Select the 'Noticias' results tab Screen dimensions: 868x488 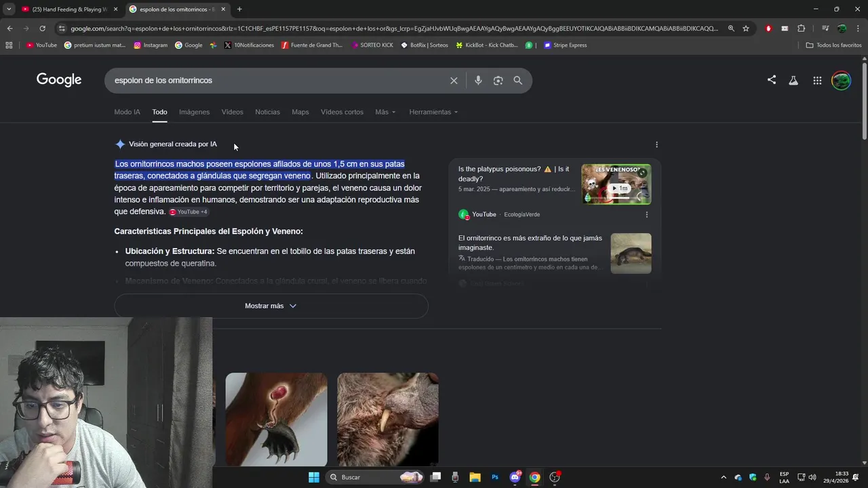point(267,112)
